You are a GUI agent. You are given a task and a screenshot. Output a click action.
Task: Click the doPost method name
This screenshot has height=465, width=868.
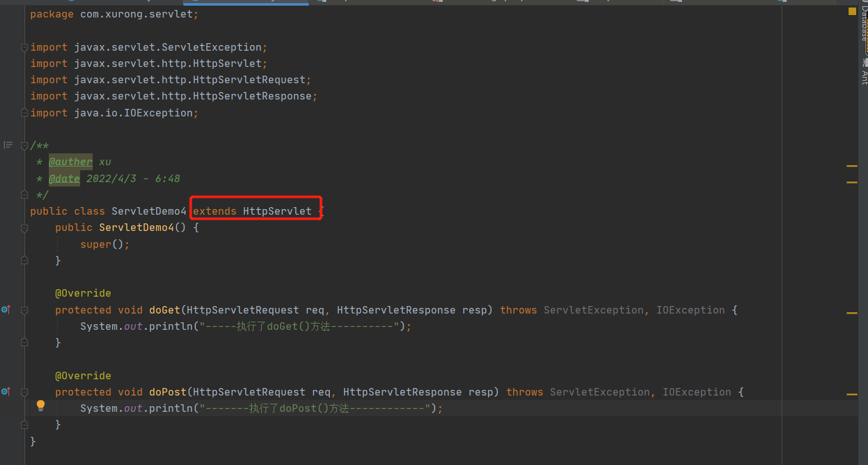click(x=168, y=392)
